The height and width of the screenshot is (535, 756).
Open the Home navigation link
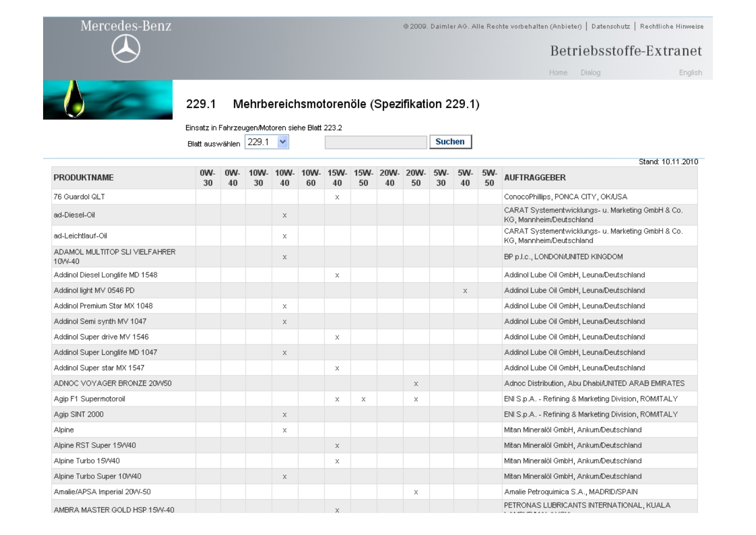(x=558, y=72)
